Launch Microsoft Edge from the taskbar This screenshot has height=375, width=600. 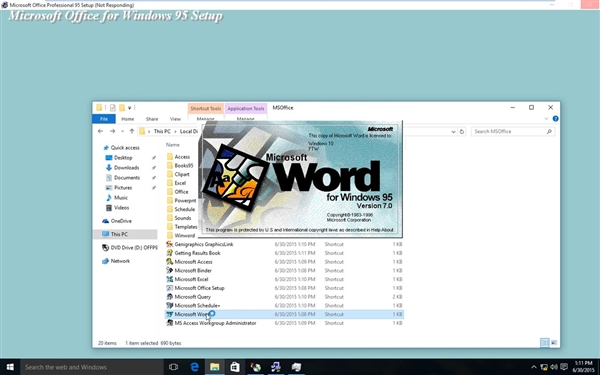[x=194, y=367]
